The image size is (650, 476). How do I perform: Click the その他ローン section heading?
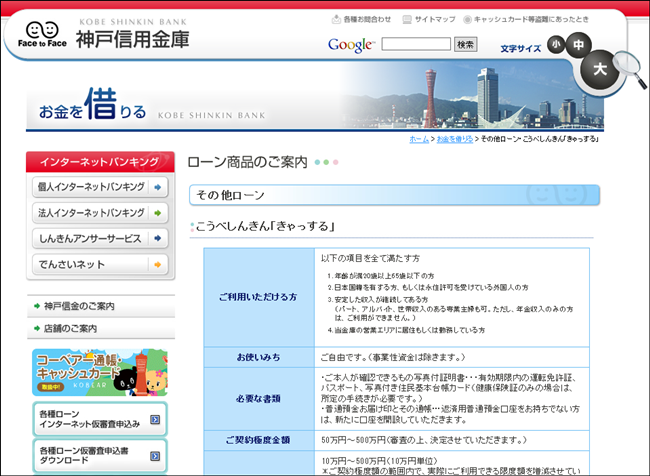tap(394, 195)
